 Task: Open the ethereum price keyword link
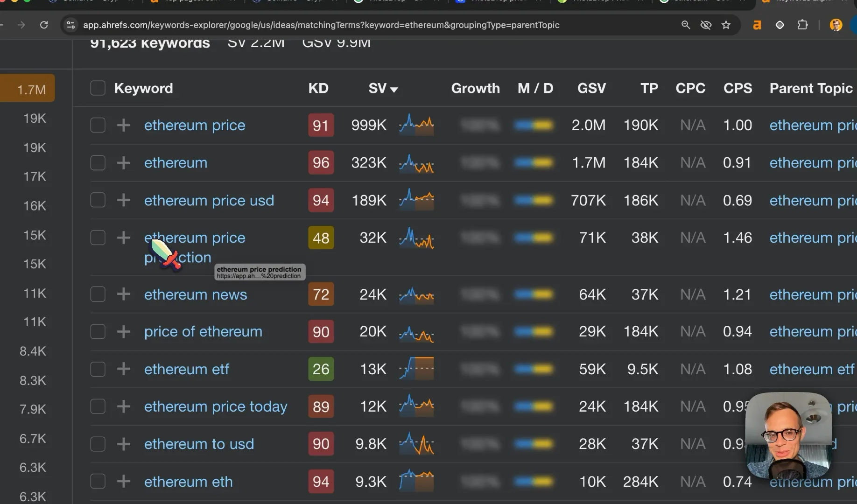tap(195, 125)
